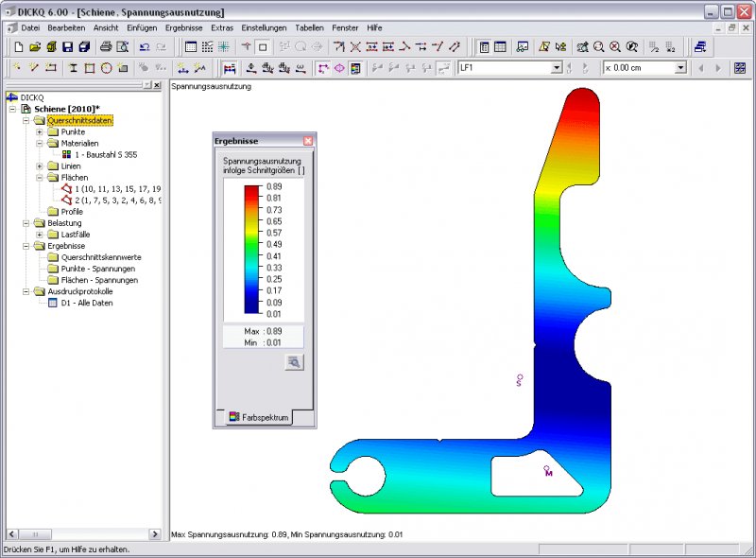This screenshot has width=756, height=558.
Task: Open the Tabellen menu
Action: point(310,28)
